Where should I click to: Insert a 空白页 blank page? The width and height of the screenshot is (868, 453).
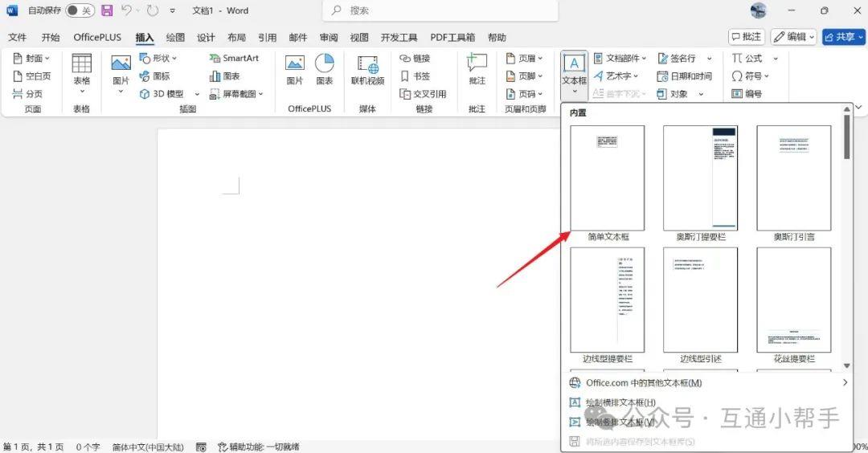pos(31,75)
